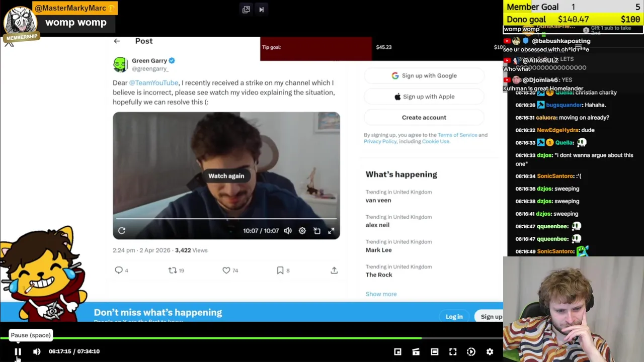Click the reply icon with 4 replies
The height and width of the screenshot is (362, 644).
pos(119,270)
